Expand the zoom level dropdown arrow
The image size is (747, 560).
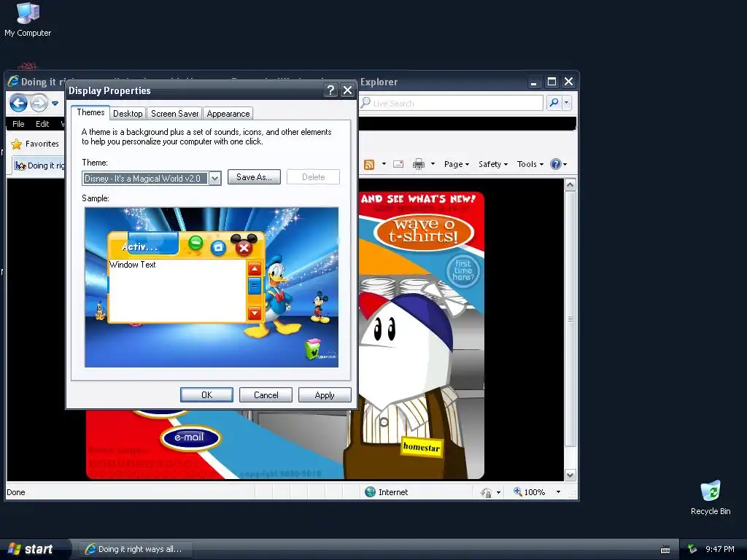558,492
